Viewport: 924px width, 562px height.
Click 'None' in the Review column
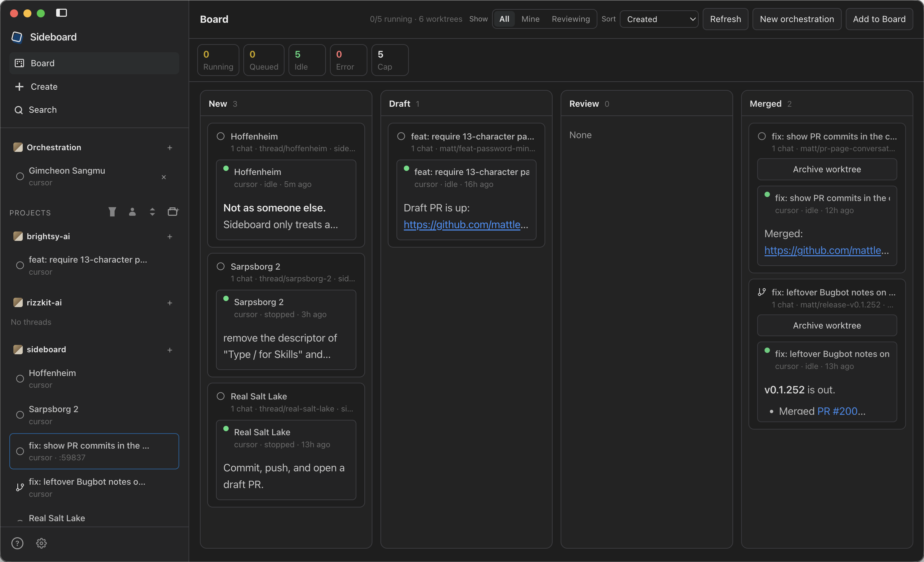point(580,135)
